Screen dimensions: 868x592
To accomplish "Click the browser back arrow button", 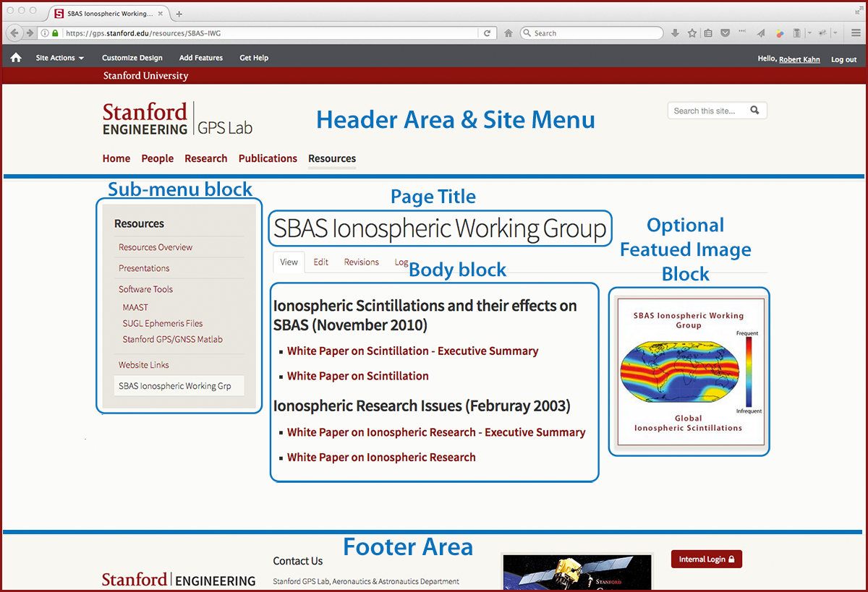I will [14, 33].
